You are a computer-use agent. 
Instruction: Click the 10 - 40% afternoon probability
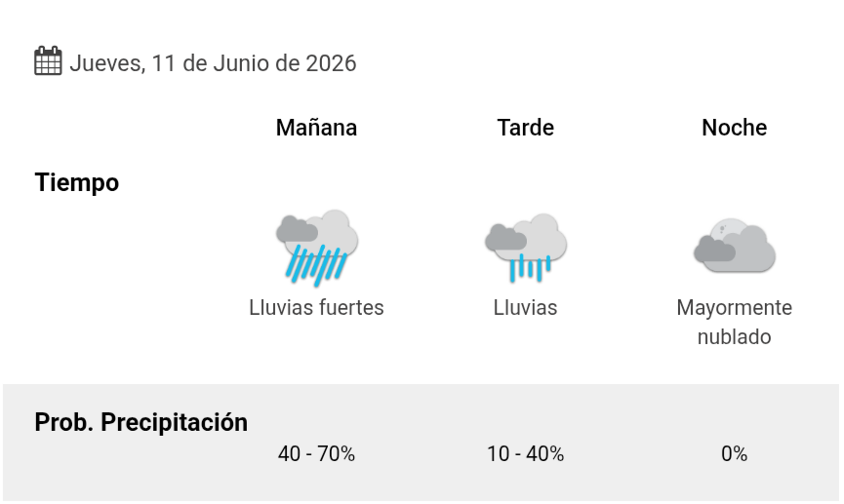tap(525, 454)
